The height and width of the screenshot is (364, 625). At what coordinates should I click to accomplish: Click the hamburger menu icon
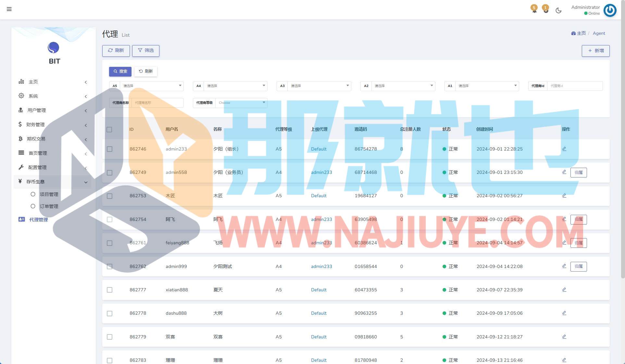9,9
